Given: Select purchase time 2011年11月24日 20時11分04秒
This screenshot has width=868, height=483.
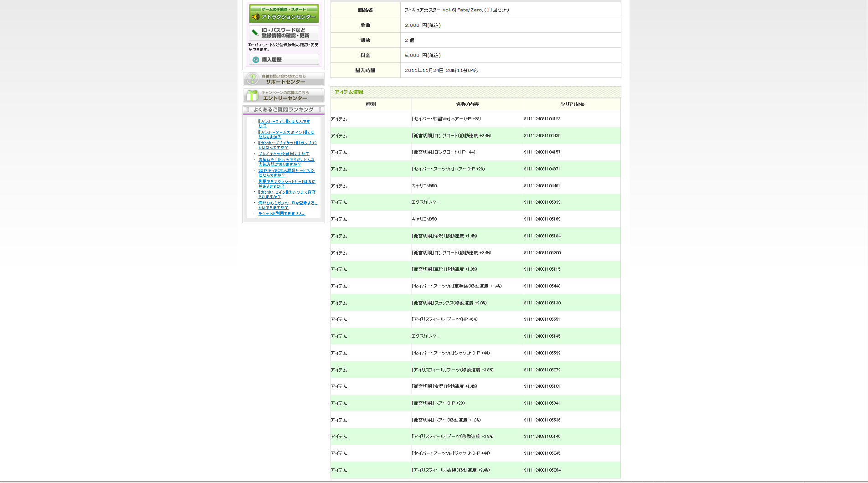Looking at the screenshot, I should pos(441,70).
